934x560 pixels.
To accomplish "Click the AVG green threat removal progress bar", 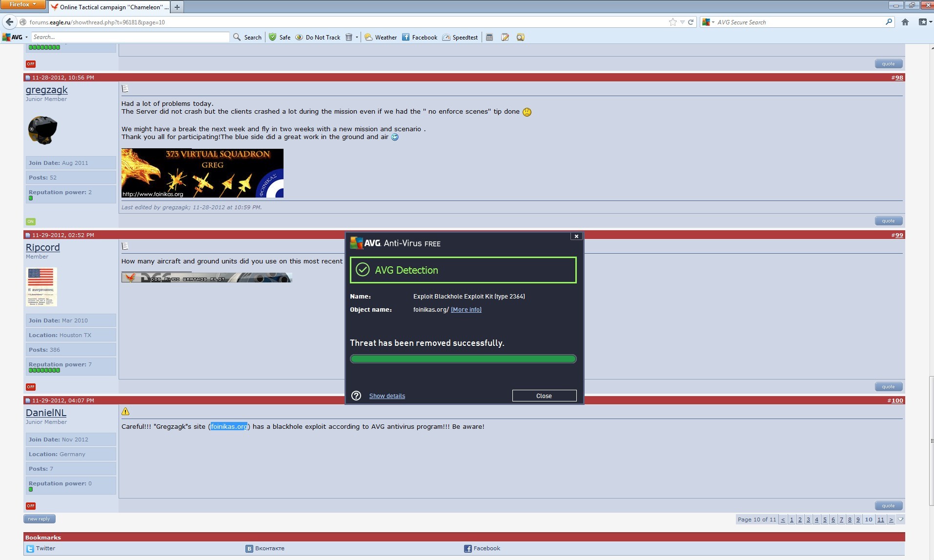I will [x=463, y=359].
